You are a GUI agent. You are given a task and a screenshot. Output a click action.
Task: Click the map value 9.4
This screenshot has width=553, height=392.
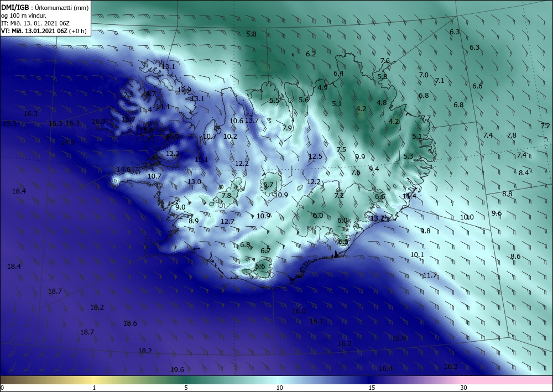374,169
